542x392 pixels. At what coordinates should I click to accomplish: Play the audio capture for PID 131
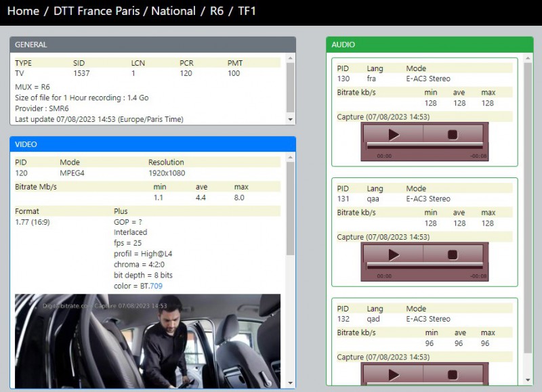pyautogui.click(x=393, y=255)
